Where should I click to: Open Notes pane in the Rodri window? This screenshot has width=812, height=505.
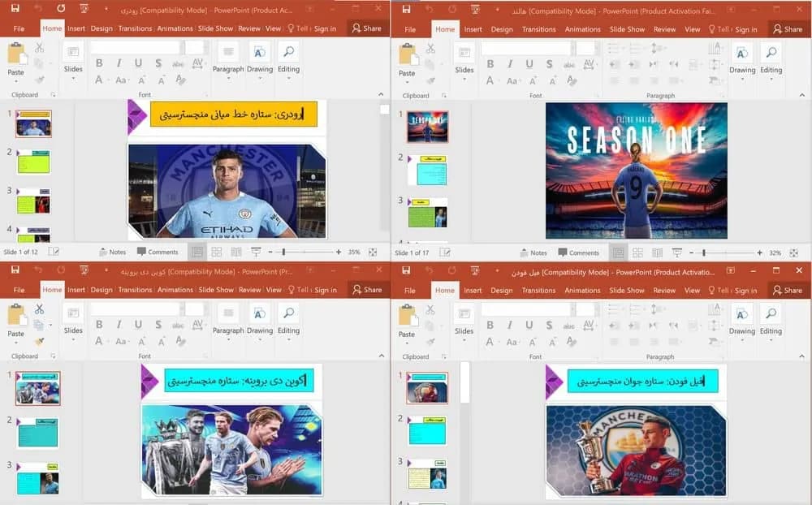tap(112, 252)
